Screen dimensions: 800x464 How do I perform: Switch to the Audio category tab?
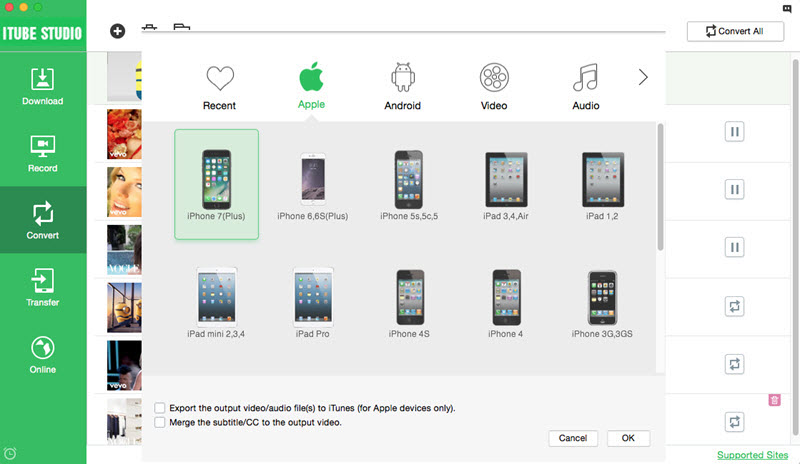click(586, 87)
